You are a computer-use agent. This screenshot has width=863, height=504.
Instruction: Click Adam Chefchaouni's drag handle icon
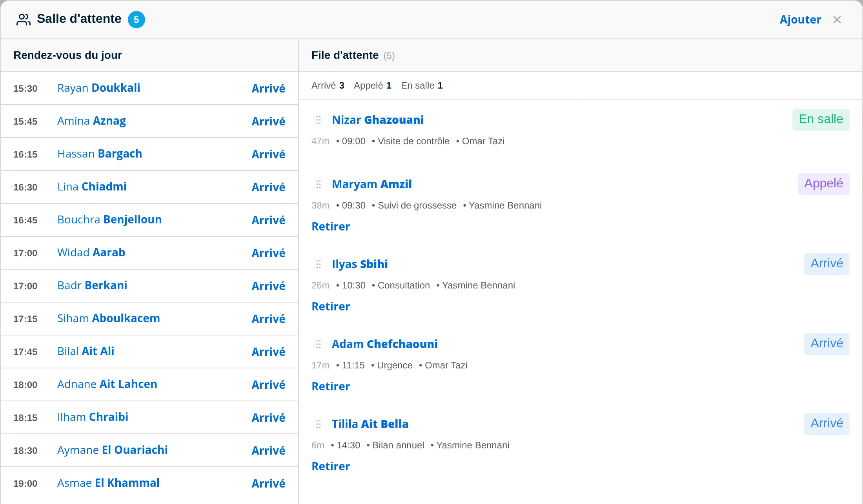319,344
